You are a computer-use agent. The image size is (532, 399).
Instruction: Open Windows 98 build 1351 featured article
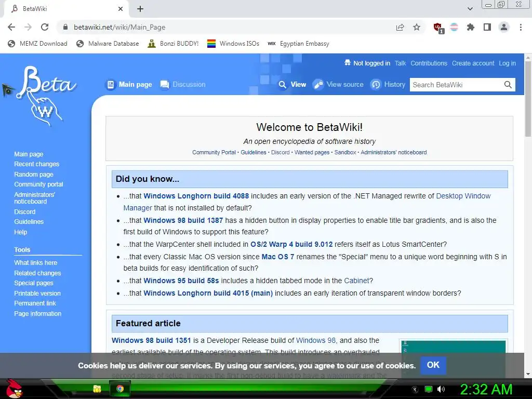[x=151, y=340]
